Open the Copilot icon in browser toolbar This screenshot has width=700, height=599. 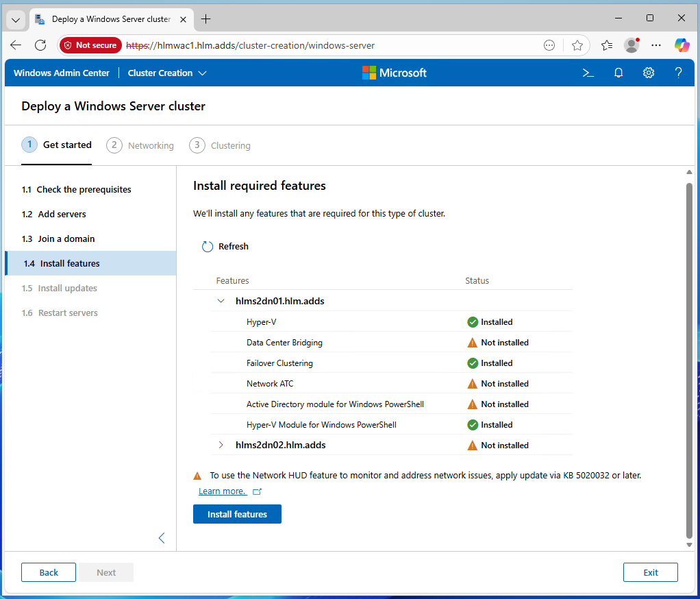pos(681,45)
